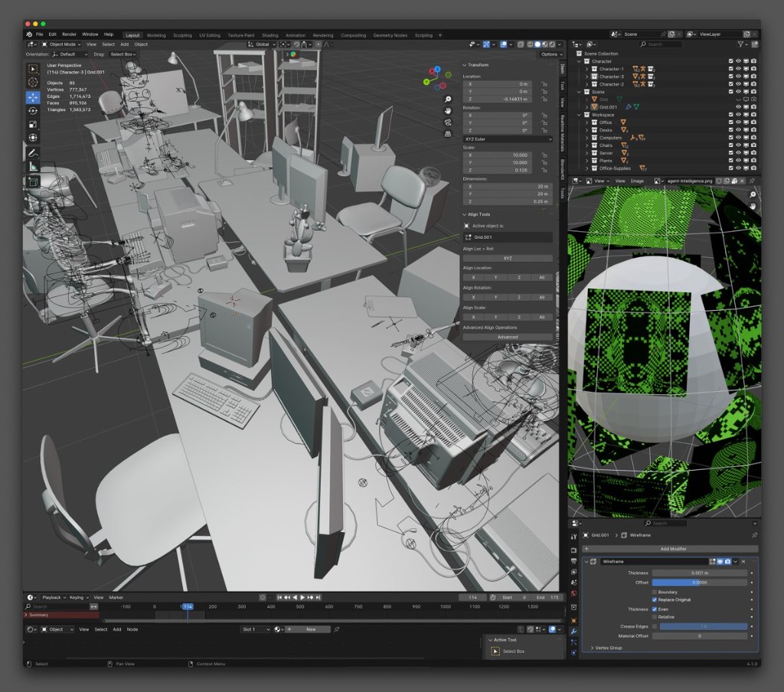Adjust the Offset slider in Wireframe modifier
Viewport: 784px width, 692px height.
tap(700, 583)
